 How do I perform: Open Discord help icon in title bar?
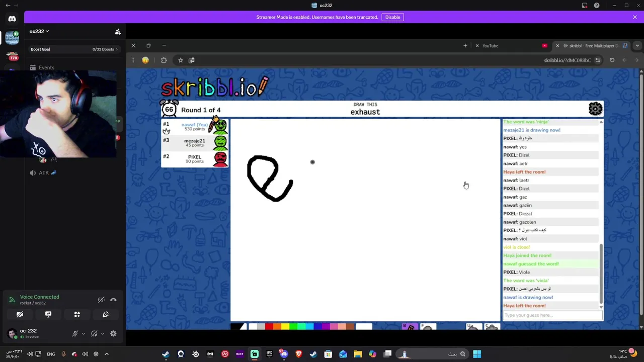click(x=597, y=6)
